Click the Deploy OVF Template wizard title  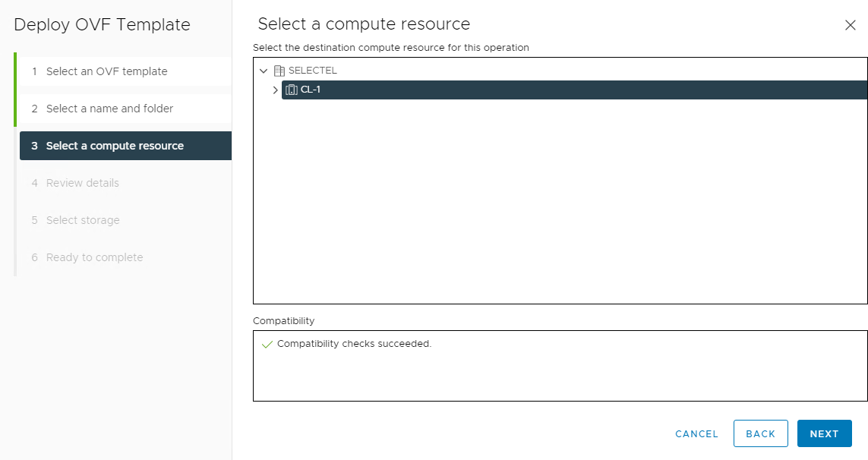tap(102, 24)
